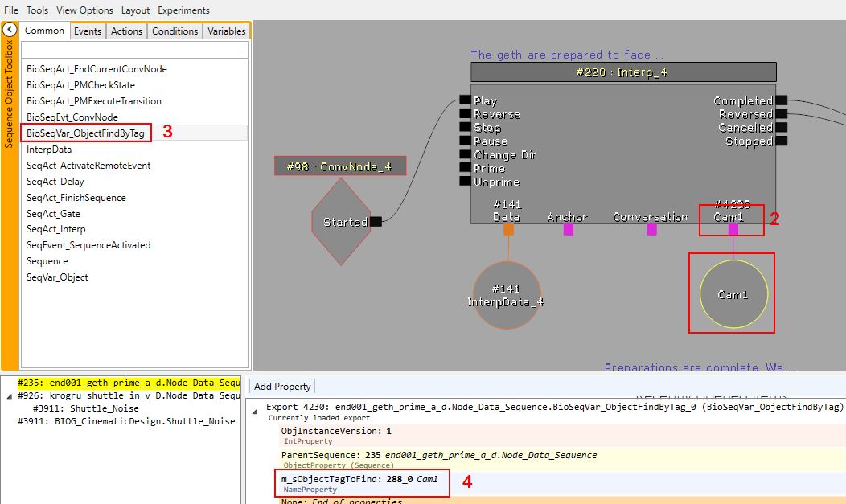Click the toolbox search field

pos(135,50)
